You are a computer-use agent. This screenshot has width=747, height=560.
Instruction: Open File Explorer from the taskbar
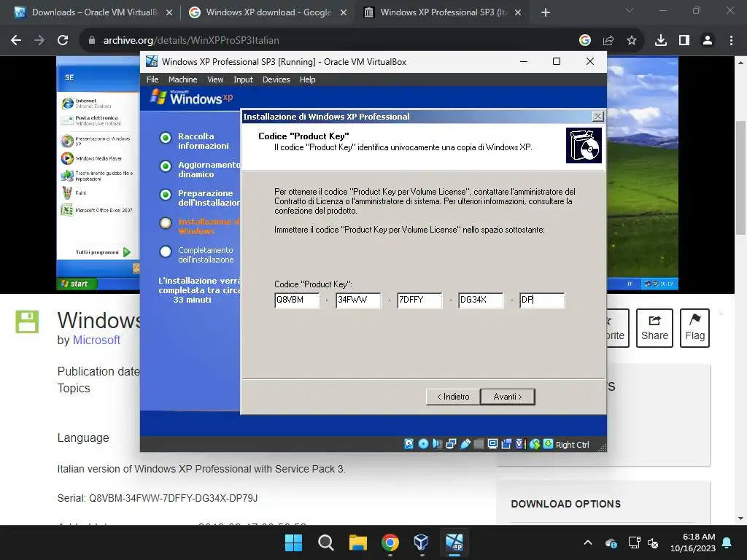click(357, 542)
